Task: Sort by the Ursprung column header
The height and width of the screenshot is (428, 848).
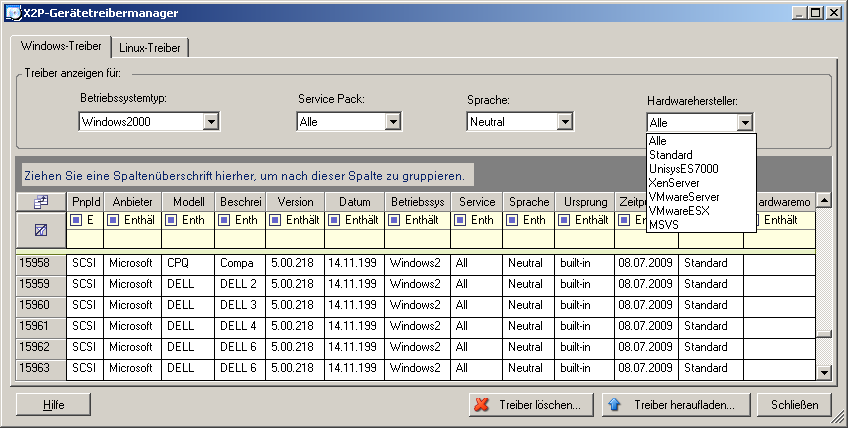Action: tap(586, 202)
